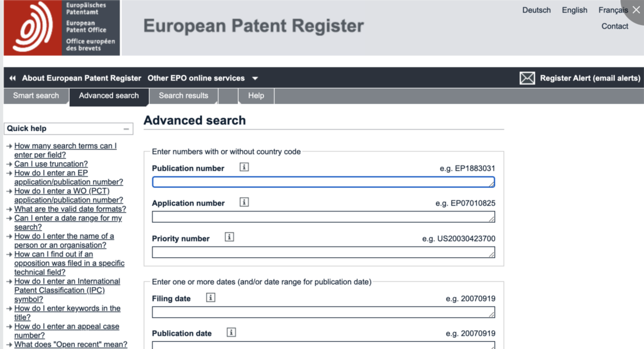Collapse the Quick help panel
The height and width of the screenshot is (349, 644).
[126, 129]
